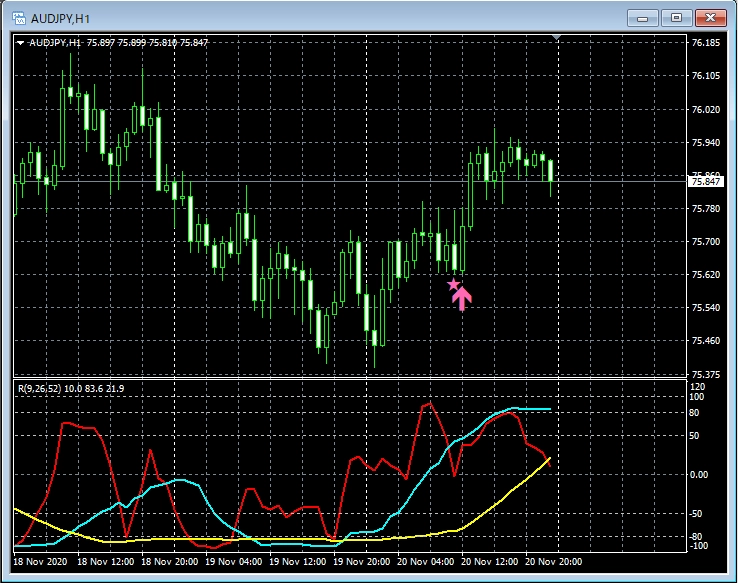Screen dimensions: 739x583
Task: Close the AUDJPY,H1 chart window
Action: click(710, 17)
